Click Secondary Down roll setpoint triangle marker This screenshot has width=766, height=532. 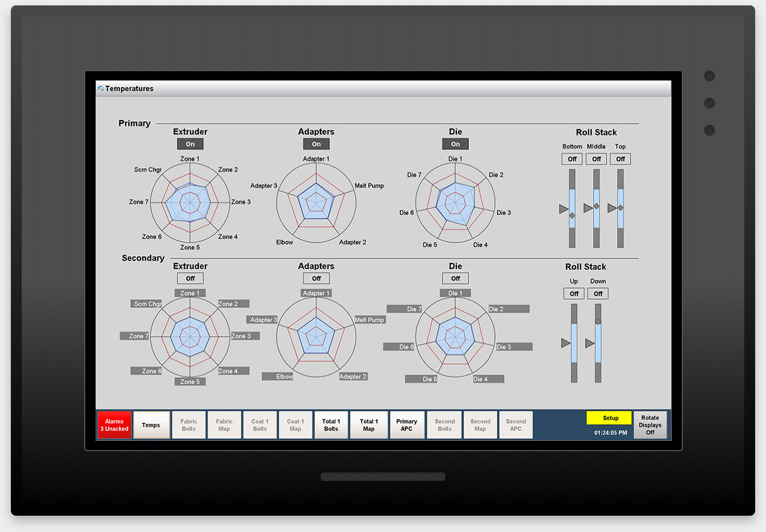click(589, 343)
